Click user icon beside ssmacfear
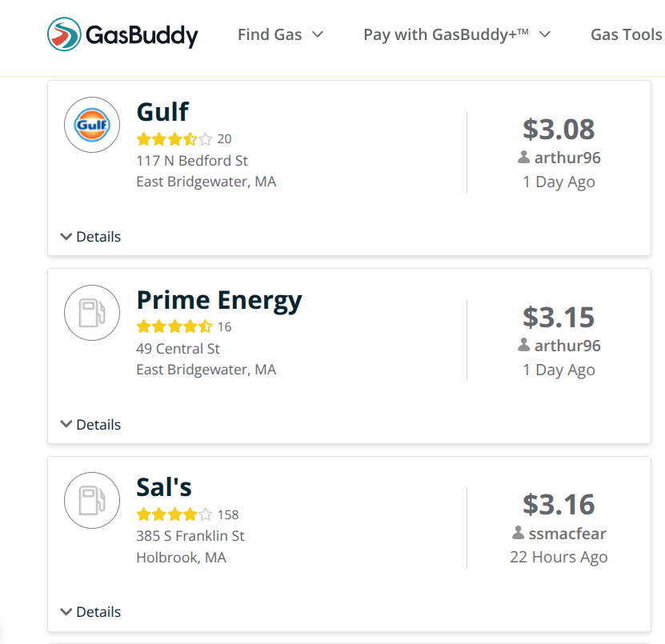The height and width of the screenshot is (644, 665). pos(519,533)
